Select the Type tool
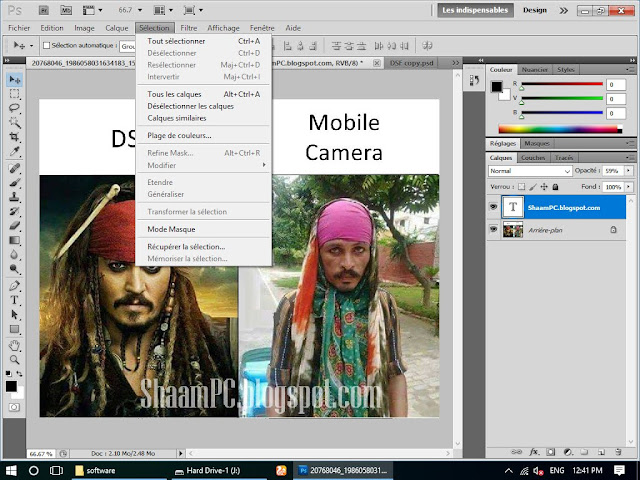Image resolution: width=640 pixels, height=480 pixels. pos(14,300)
